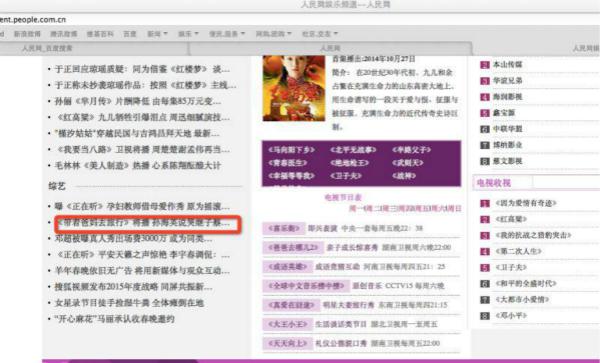The image size is (600, 363).
Task: Expand the 新闻 bookmarks dropdown
Action: (x=157, y=34)
